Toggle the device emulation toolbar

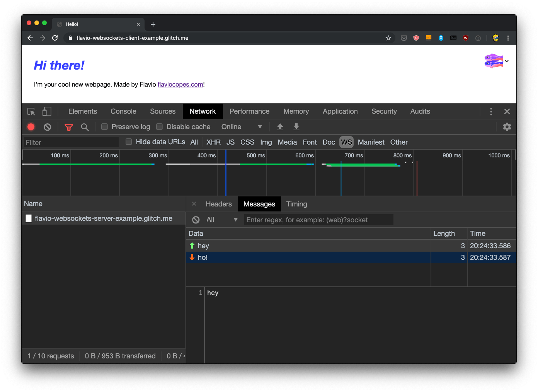[x=46, y=111]
